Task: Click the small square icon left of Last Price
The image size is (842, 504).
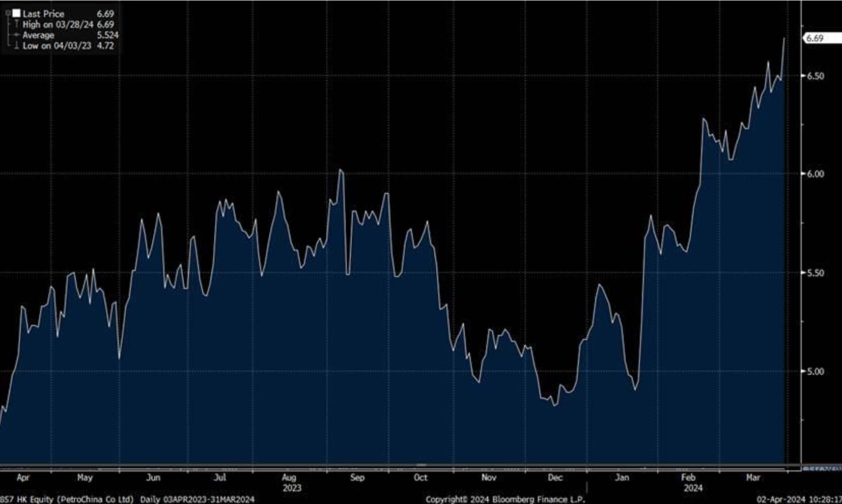Action: 7,13
